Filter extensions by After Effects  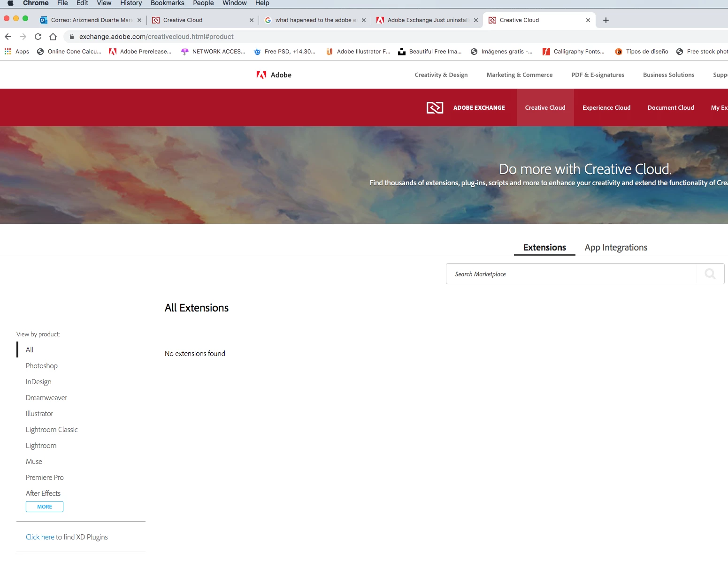click(43, 494)
